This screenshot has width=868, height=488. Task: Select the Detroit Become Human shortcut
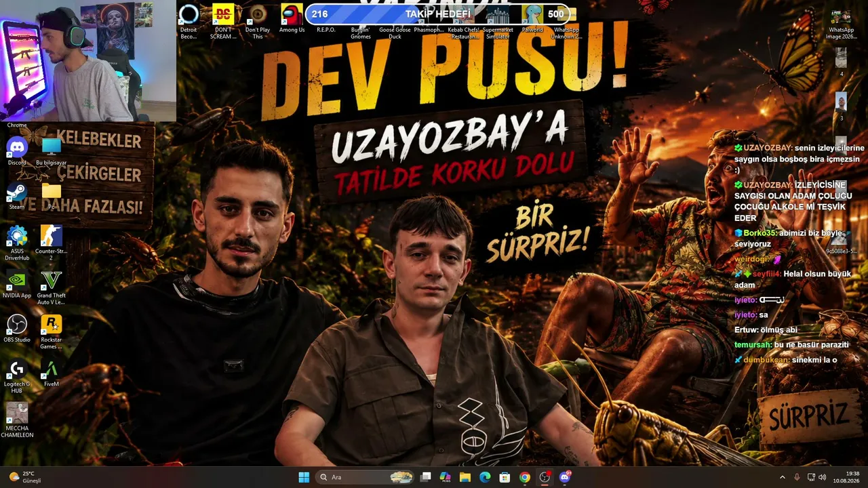pyautogui.click(x=189, y=22)
